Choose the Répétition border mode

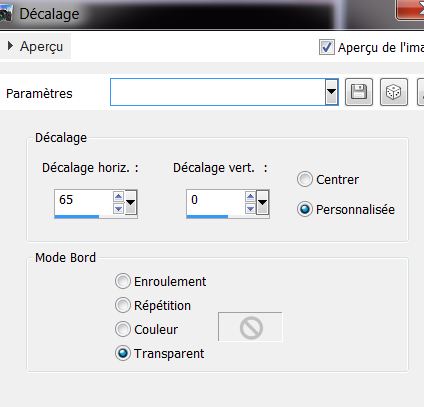(122, 305)
